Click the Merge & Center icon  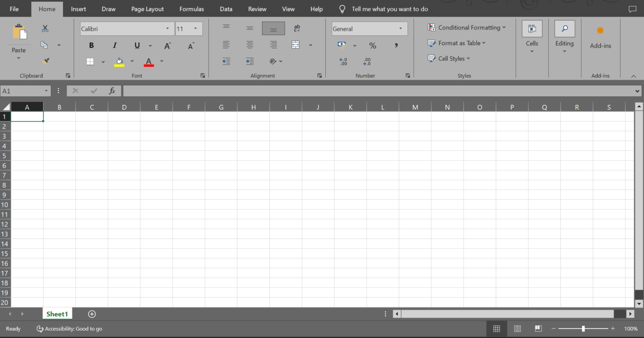[295, 45]
